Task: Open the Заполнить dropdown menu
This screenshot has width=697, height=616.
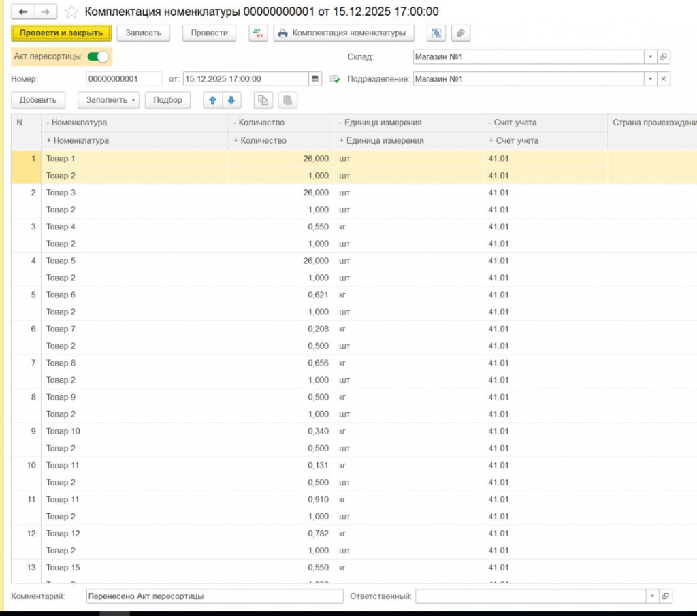Action: coord(108,100)
